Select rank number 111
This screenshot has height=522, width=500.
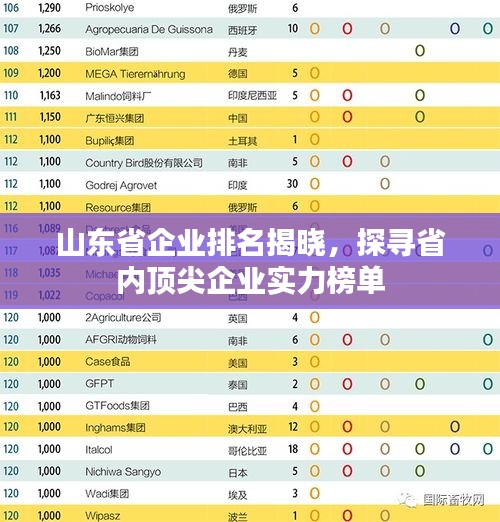tap(10, 117)
